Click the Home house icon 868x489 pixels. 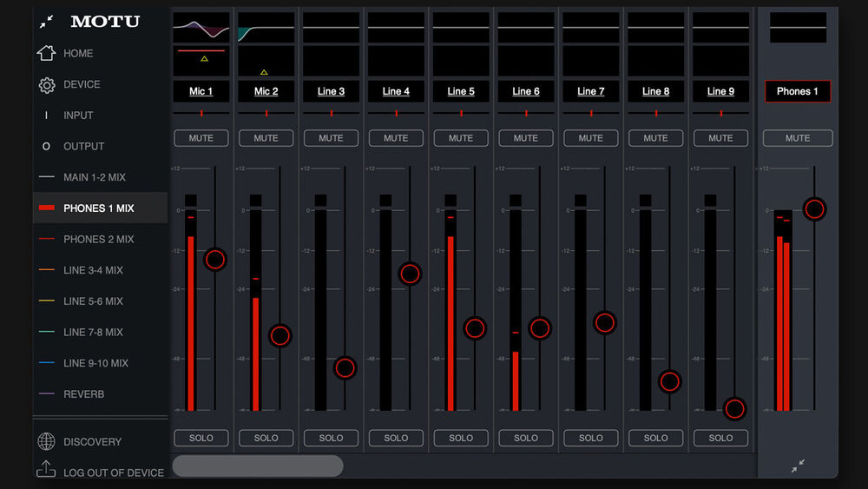point(46,53)
